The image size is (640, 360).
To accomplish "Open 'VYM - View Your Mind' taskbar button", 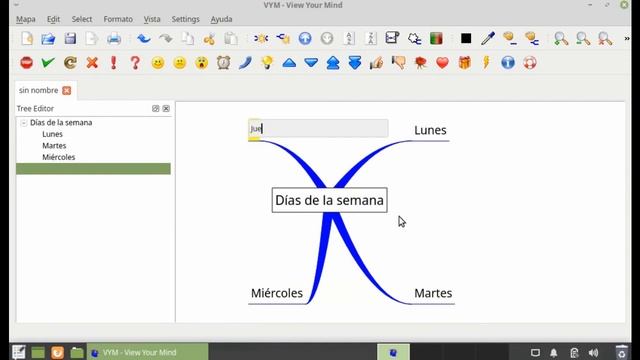I will tap(148, 352).
